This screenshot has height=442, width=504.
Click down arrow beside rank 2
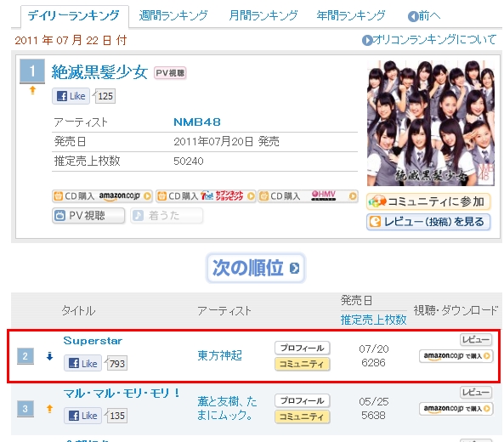49,356
